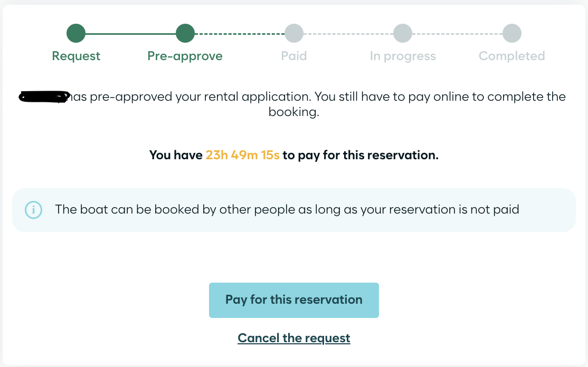Click the dashed green progress line toward Paid
Image resolution: width=588 pixels, height=367 pixels.
240,34
